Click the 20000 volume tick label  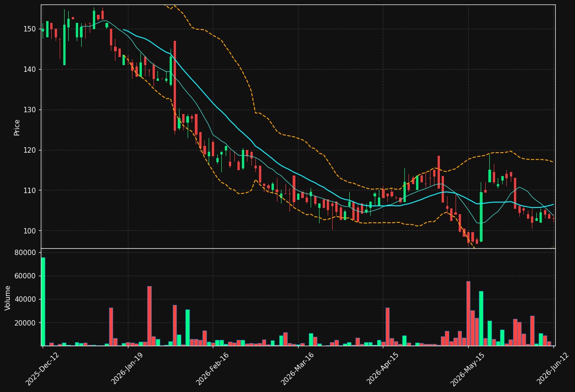pos(26,322)
